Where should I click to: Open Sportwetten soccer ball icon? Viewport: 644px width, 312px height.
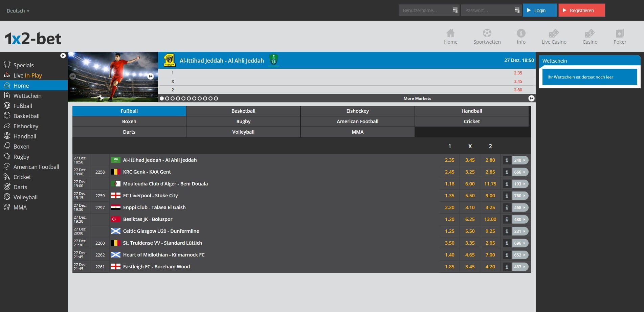[x=487, y=33]
